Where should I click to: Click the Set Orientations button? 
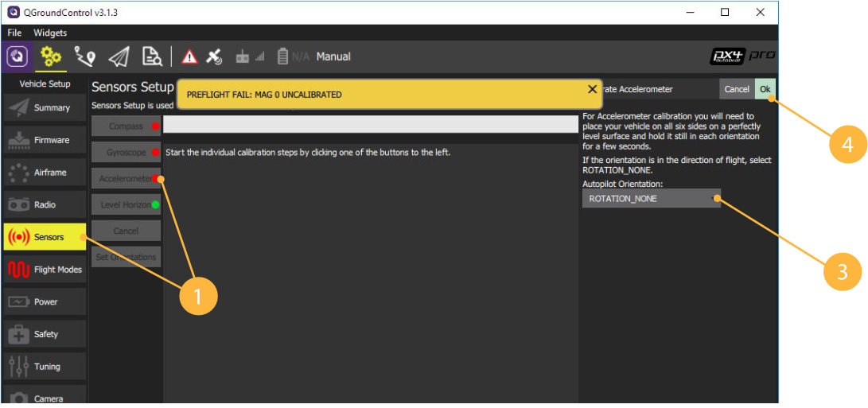pyautogui.click(x=127, y=257)
